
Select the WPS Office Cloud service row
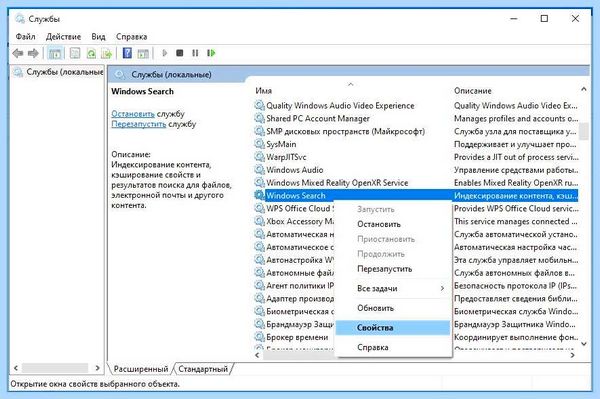click(x=300, y=208)
